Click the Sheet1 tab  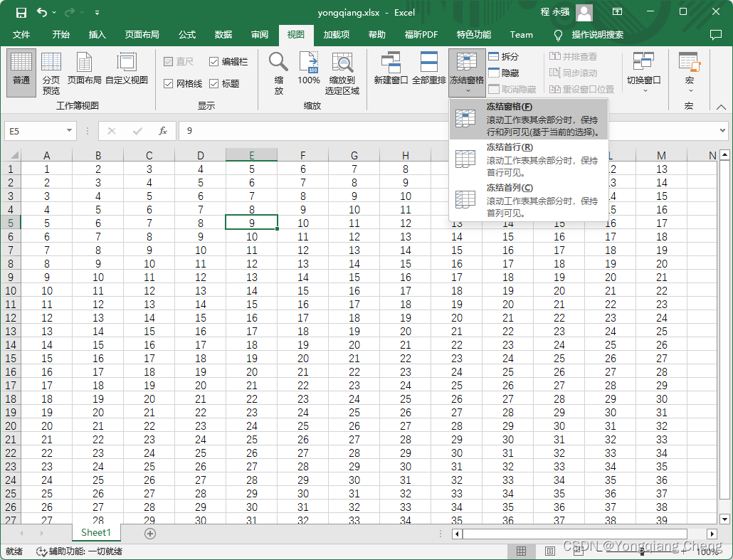[x=96, y=532]
